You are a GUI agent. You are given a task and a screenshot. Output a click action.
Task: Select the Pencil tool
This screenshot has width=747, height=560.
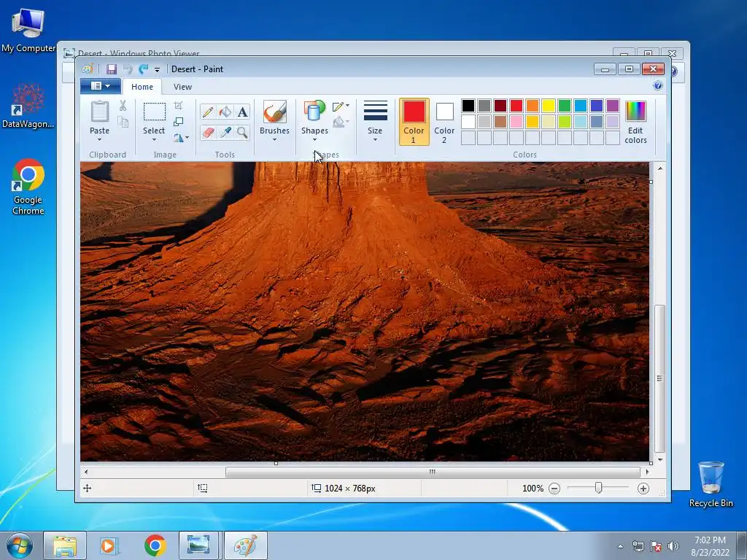pos(208,112)
